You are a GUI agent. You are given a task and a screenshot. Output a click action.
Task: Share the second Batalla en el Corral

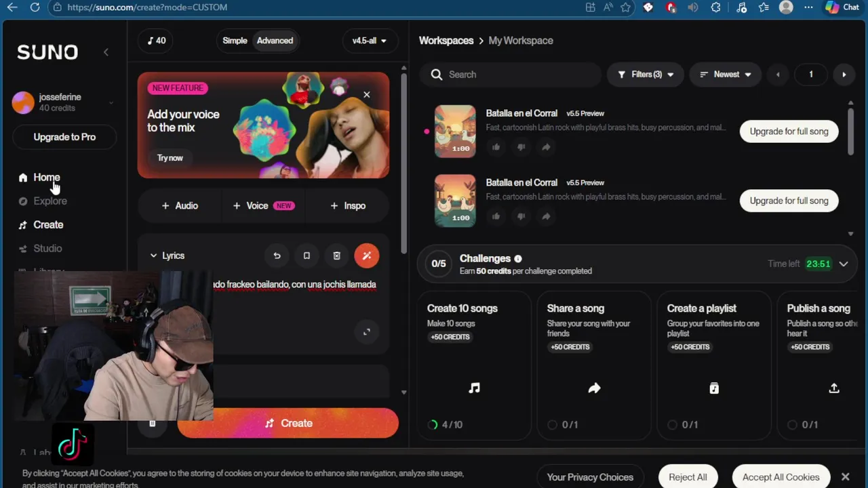click(546, 216)
